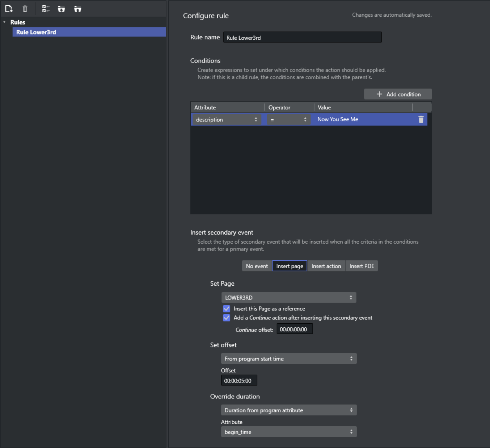The width and height of the screenshot is (490, 448).
Task: Open the checklist icon in the rules toolbar
Action: [46, 9]
